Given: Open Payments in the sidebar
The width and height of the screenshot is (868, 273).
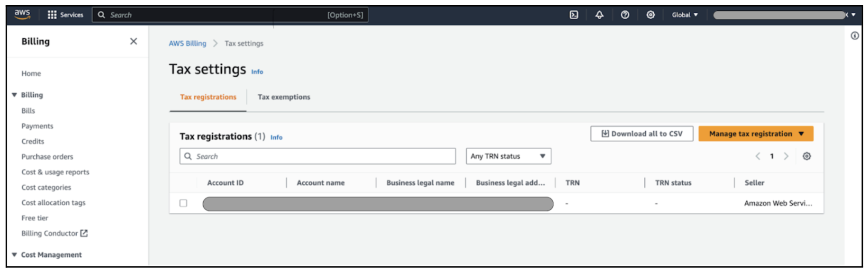Looking at the screenshot, I should 37,126.
